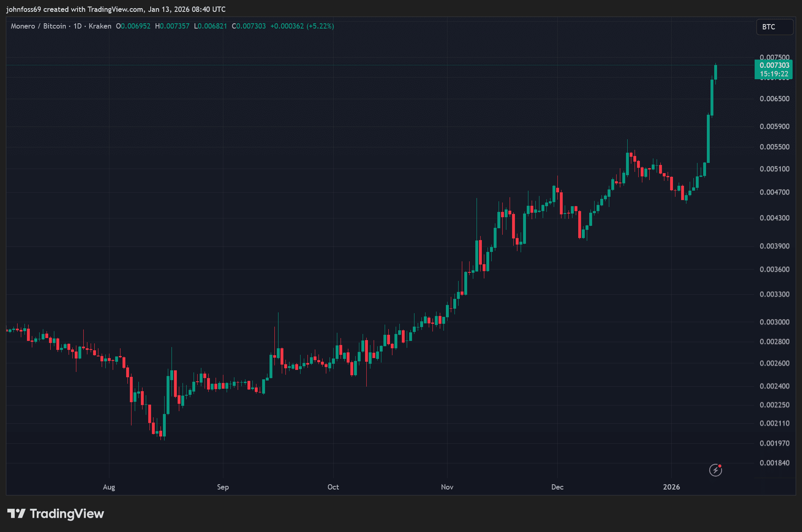
Task: Click the 2026 label on time axis
Action: click(x=671, y=487)
